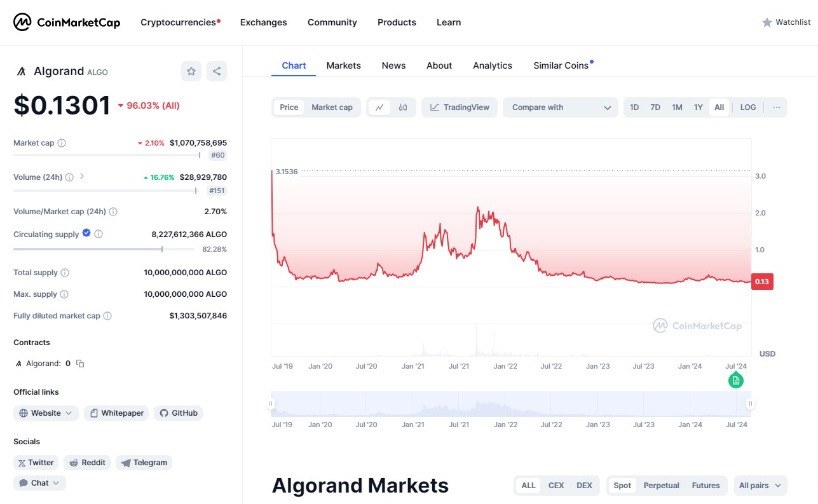Screen dimensions: 818x504
Task: Show Circulating supply info icon
Action: pyautogui.click(x=99, y=234)
